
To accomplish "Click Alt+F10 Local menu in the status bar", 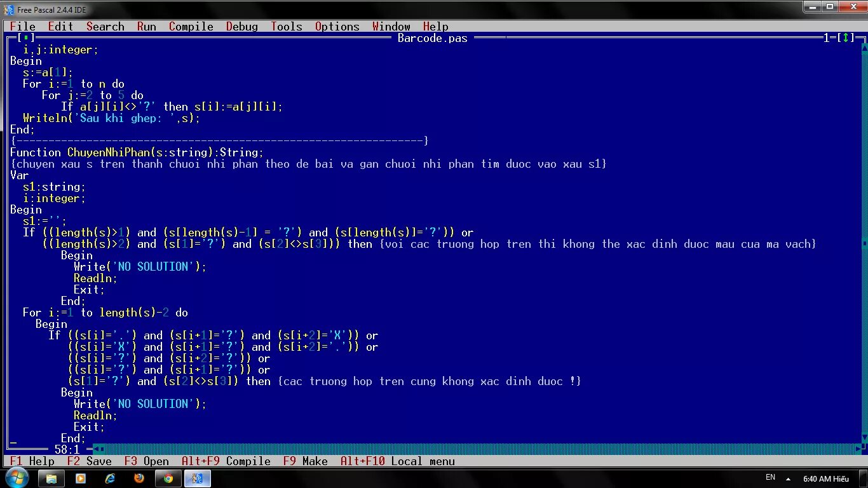I will (x=398, y=461).
